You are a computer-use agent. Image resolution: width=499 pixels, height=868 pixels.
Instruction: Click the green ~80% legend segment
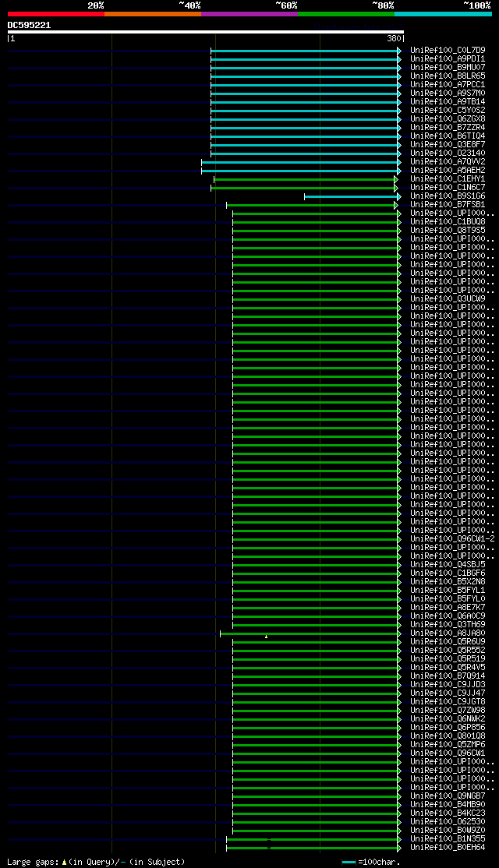click(x=346, y=14)
